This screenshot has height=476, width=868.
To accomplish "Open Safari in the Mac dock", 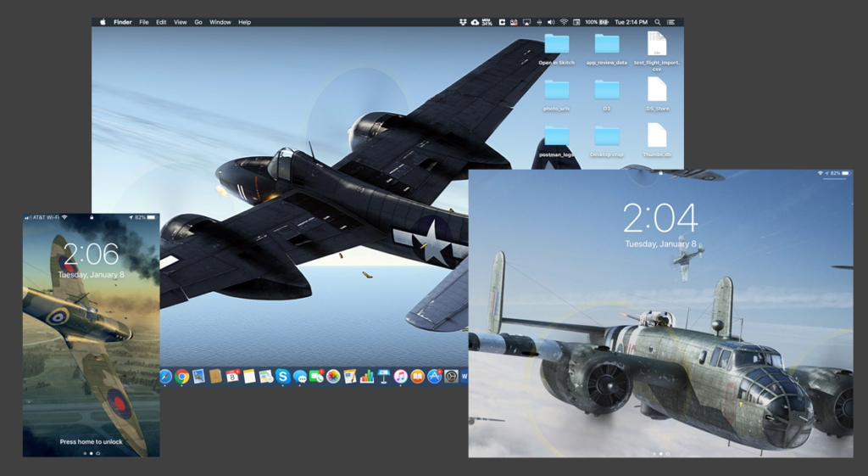I will click(x=165, y=377).
